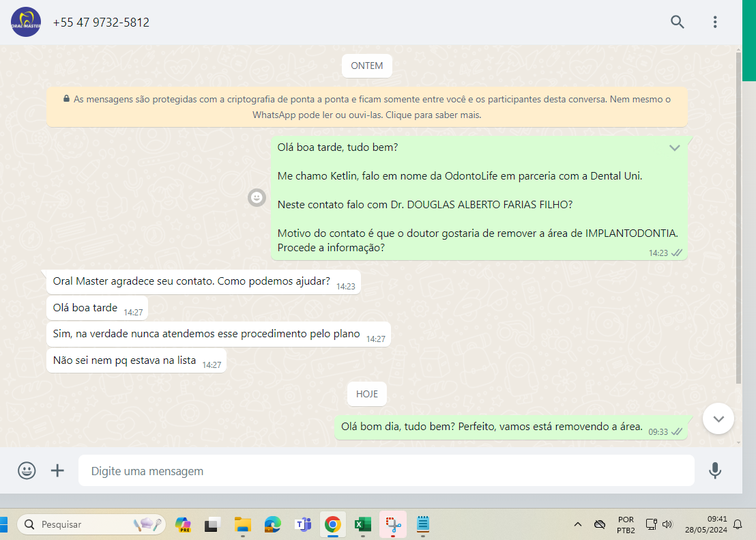Select message 'Sim, na verdade nunca atendemos'
756x540 pixels.
(218, 334)
